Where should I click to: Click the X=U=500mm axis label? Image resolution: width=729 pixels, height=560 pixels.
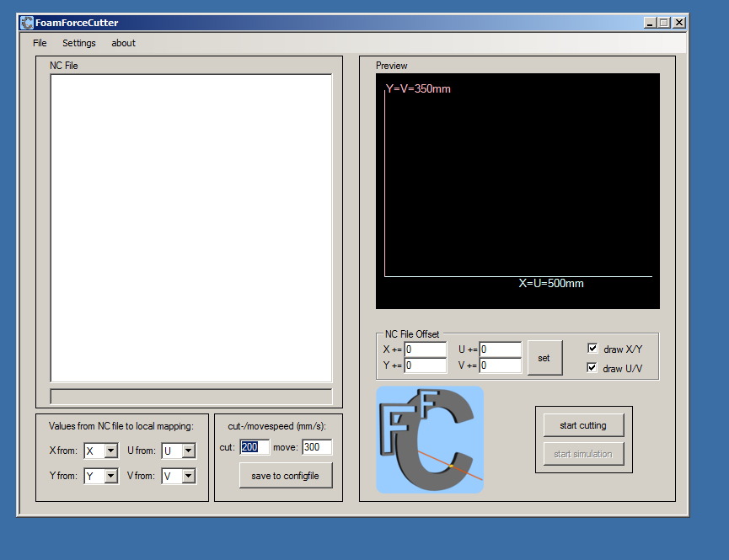click(551, 283)
